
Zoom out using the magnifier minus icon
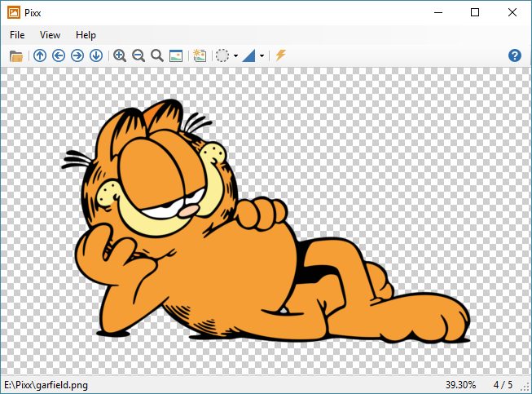[138, 55]
